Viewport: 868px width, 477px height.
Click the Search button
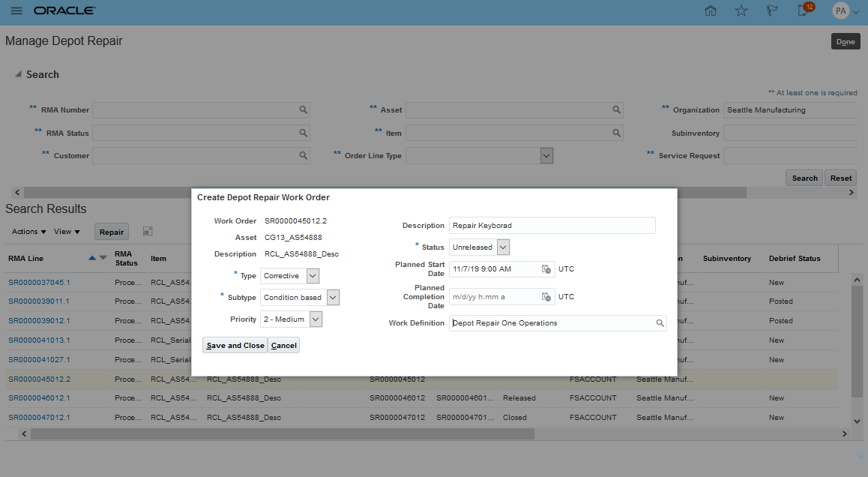pos(804,178)
